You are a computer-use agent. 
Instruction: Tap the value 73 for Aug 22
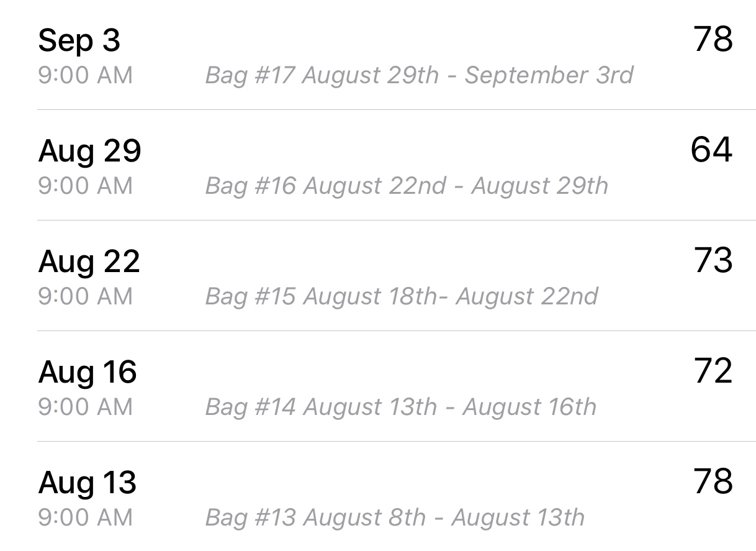click(x=713, y=260)
